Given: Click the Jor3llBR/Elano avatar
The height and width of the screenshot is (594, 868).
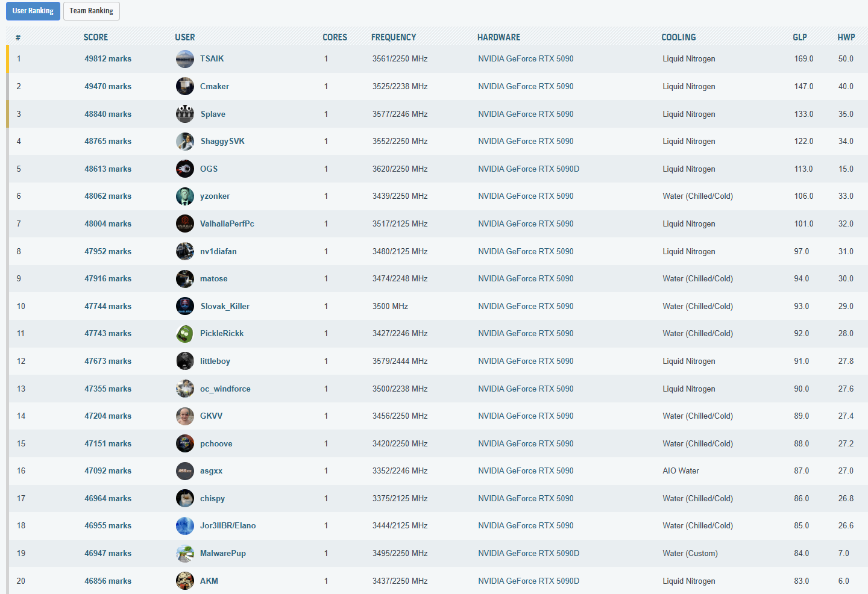Looking at the screenshot, I should (184, 526).
